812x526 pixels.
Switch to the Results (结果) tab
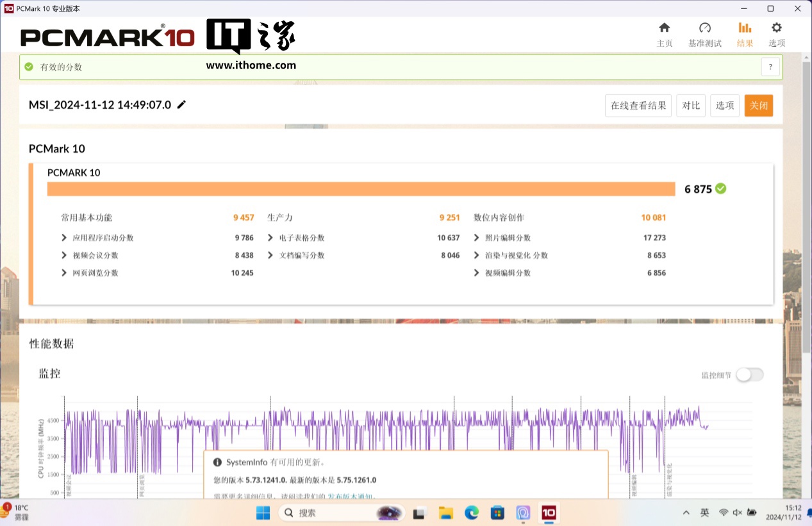point(745,34)
